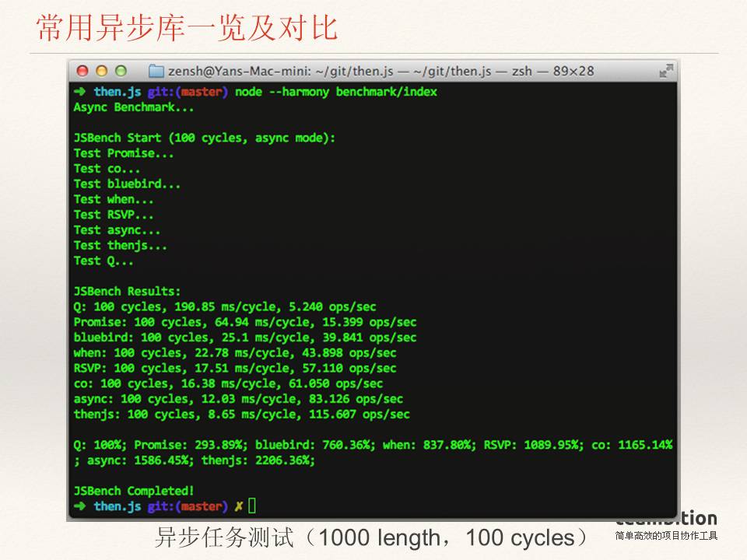The width and height of the screenshot is (747, 560).
Task: Click the 'Test bluebird...' output line
Action: pyautogui.click(x=127, y=184)
